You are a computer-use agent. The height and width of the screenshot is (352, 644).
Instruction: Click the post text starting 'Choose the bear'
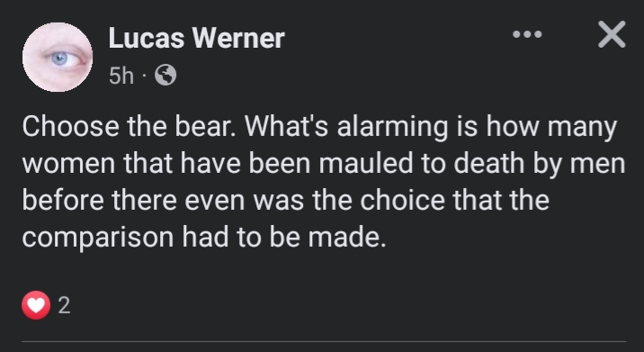tap(324, 181)
